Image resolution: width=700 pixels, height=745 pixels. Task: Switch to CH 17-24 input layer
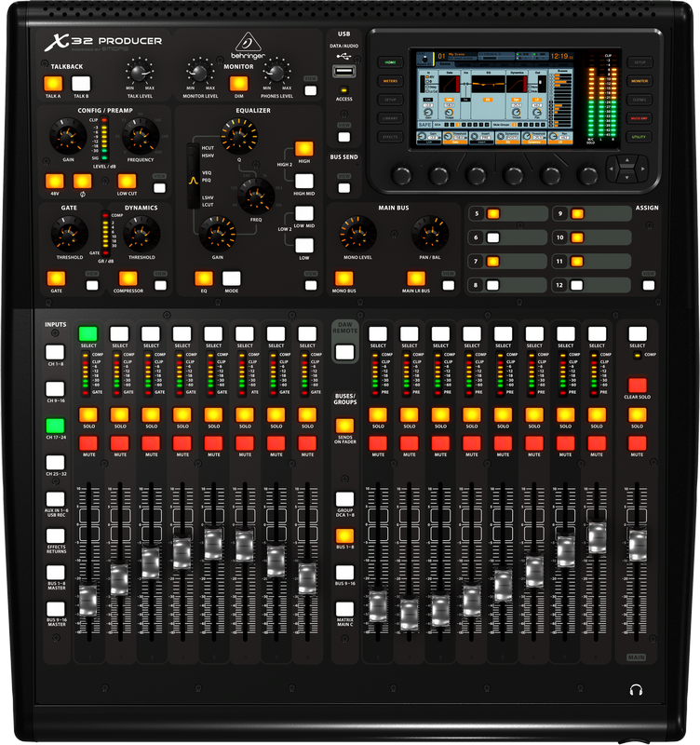pyautogui.click(x=56, y=427)
